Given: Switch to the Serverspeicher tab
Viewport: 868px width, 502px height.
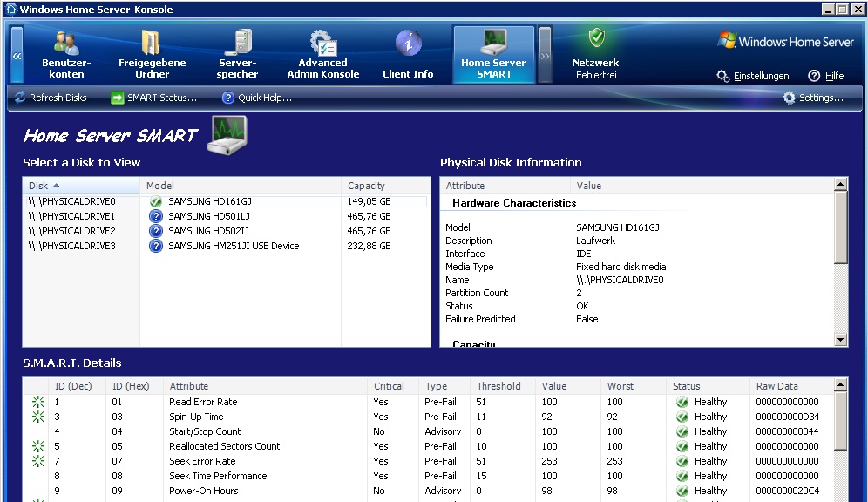Looking at the screenshot, I should click(x=237, y=55).
